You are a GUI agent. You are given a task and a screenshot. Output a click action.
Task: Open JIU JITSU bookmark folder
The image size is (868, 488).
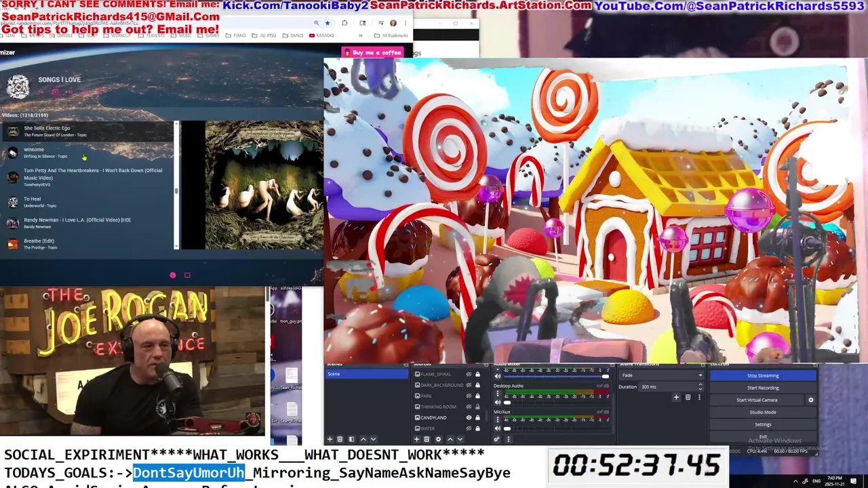[264, 35]
